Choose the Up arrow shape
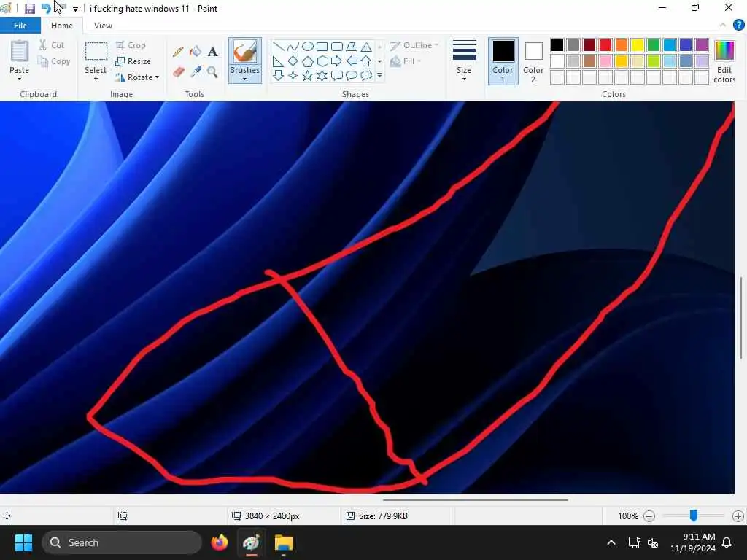 366,61
